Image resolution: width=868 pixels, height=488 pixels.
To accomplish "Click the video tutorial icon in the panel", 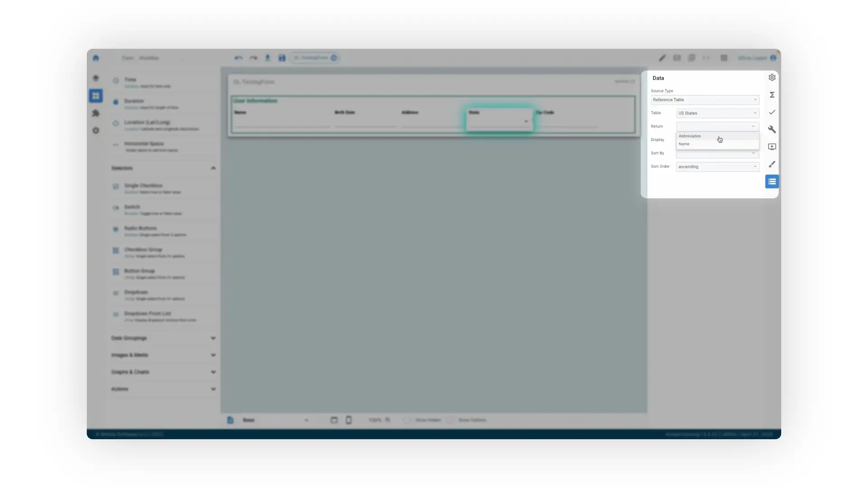I will (772, 146).
